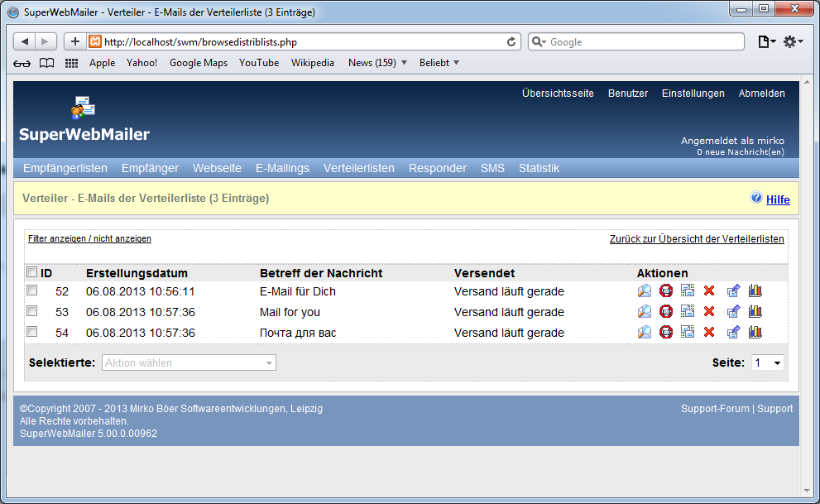This screenshot has height=504, width=820.
Task: Click the red stop-sending icon for ID 54
Action: pos(666,332)
